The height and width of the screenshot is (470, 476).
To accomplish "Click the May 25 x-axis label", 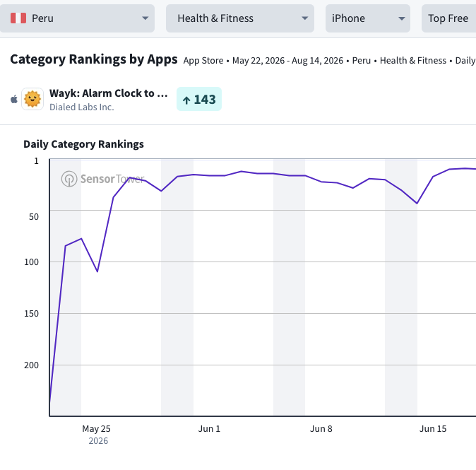I will [97, 429].
